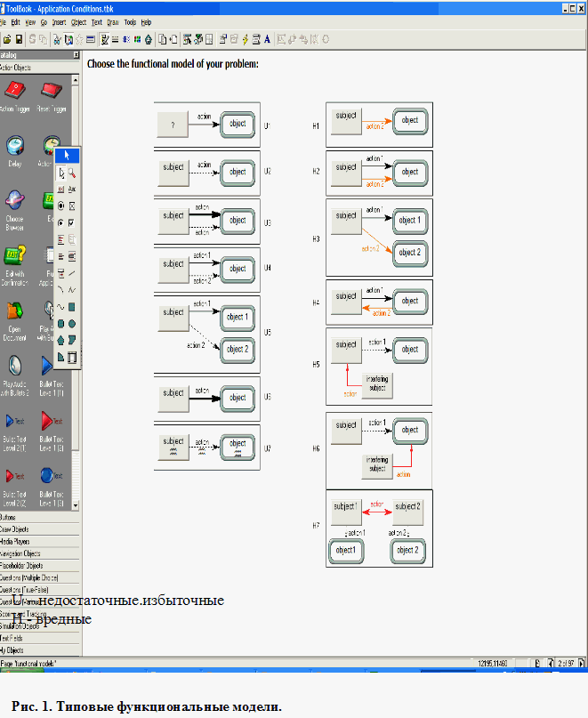Click the Save diskette toolbar icon

click(19, 40)
